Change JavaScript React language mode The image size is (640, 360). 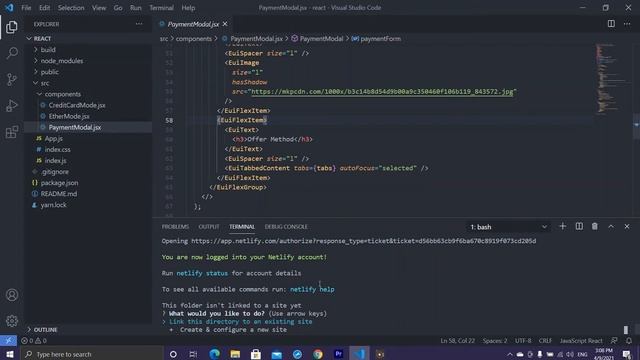[x=581, y=340]
